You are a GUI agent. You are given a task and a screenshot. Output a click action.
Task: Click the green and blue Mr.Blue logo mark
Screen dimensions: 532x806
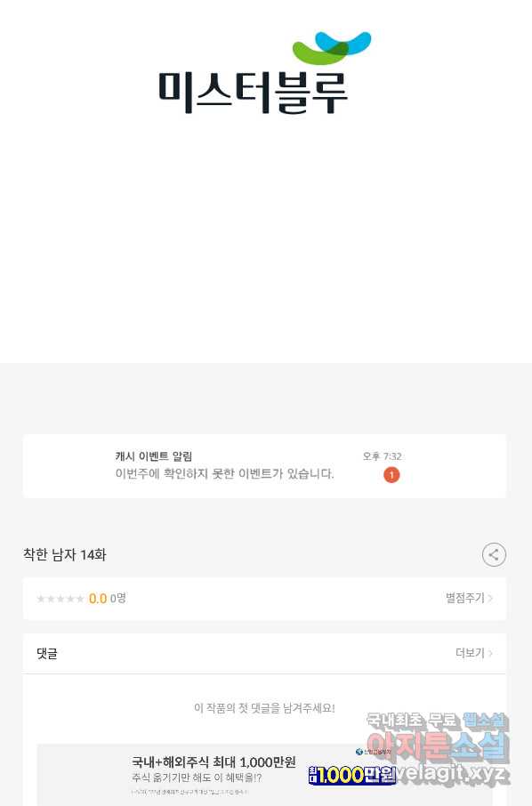pos(332,48)
